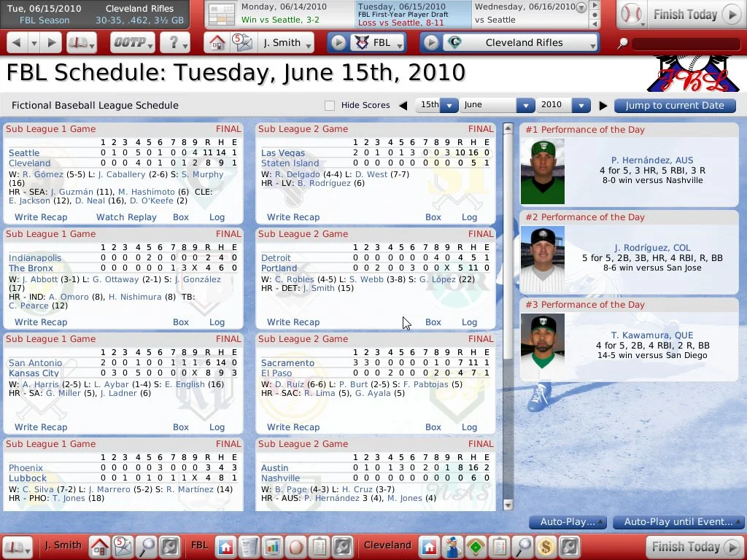Click the FBL bar chart statistics icon
The width and height of the screenshot is (747, 560).
click(x=273, y=546)
